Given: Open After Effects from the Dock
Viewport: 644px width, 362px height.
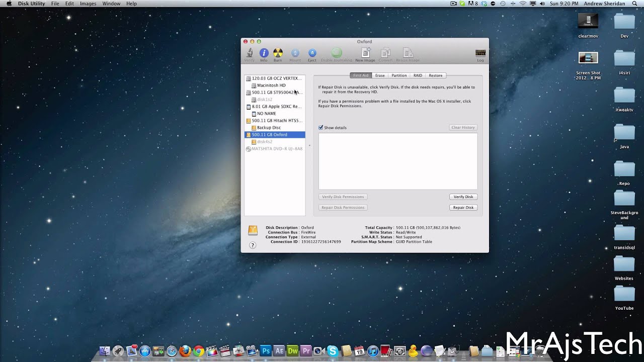Looking at the screenshot, I should click(279, 351).
